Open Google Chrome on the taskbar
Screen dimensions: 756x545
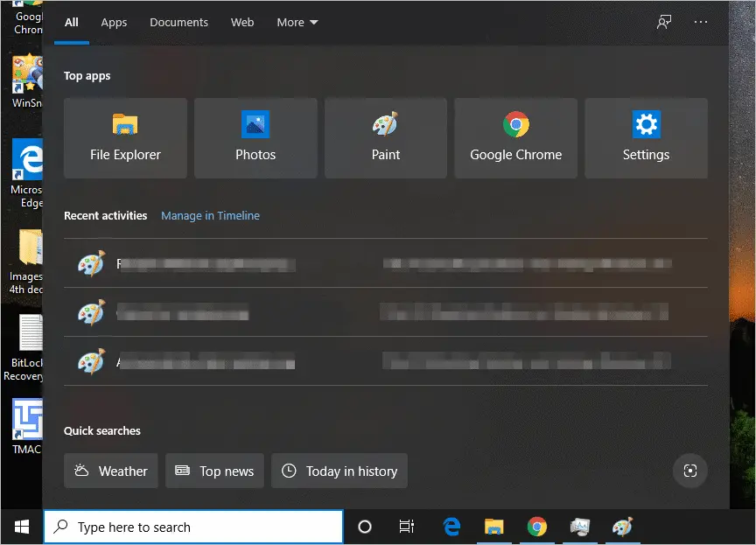click(x=536, y=527)
